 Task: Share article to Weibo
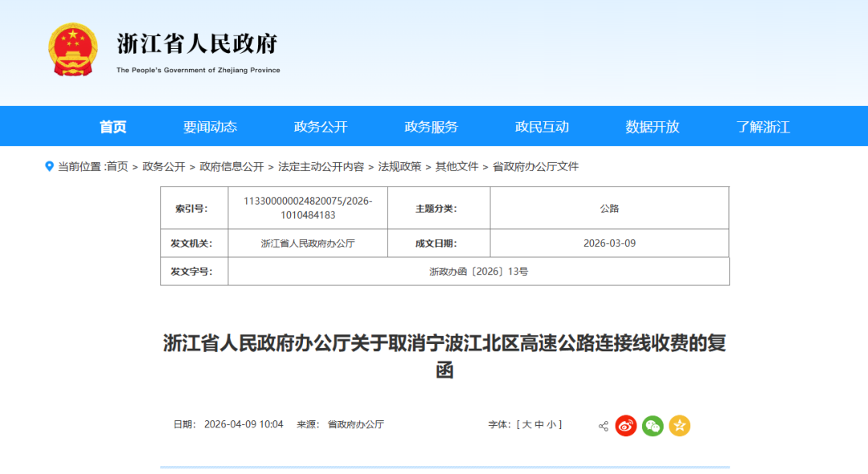tap(626, 426)
